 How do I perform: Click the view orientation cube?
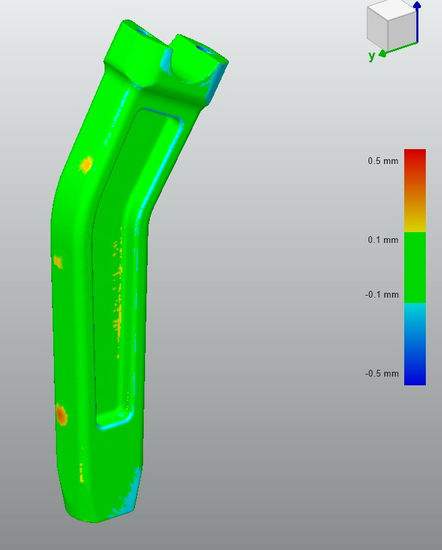[391, 26]
